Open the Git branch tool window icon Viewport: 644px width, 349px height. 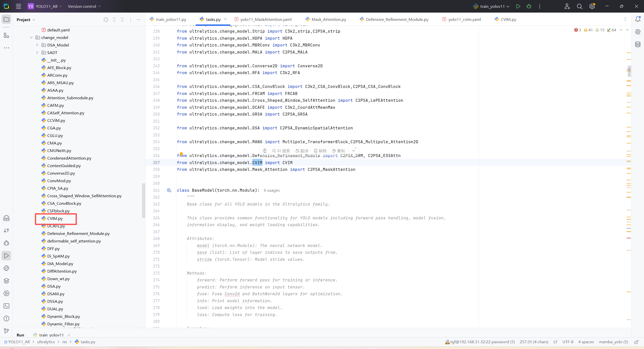pyautogui.click(x=6, y=331)
